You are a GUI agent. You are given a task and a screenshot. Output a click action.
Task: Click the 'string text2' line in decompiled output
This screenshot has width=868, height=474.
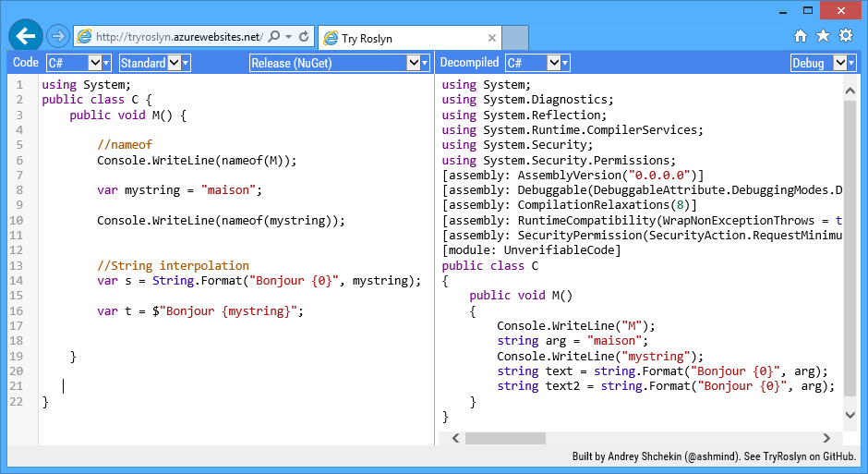click(666, 386)
